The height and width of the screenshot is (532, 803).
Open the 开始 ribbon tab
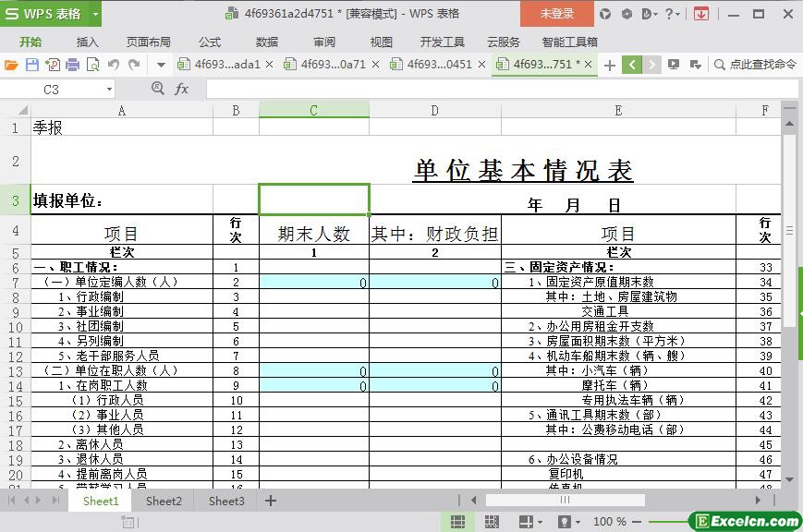coord(30,42)
